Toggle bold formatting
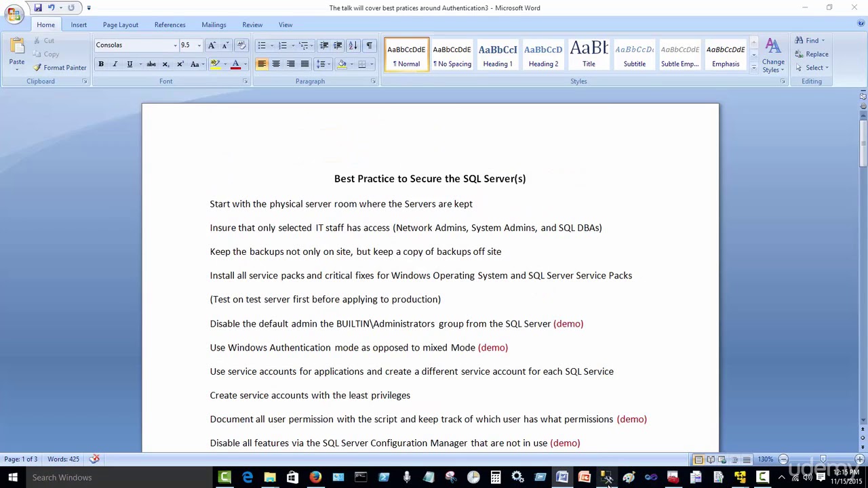Screen dimensions: 868x488 [x=101, y=64]
